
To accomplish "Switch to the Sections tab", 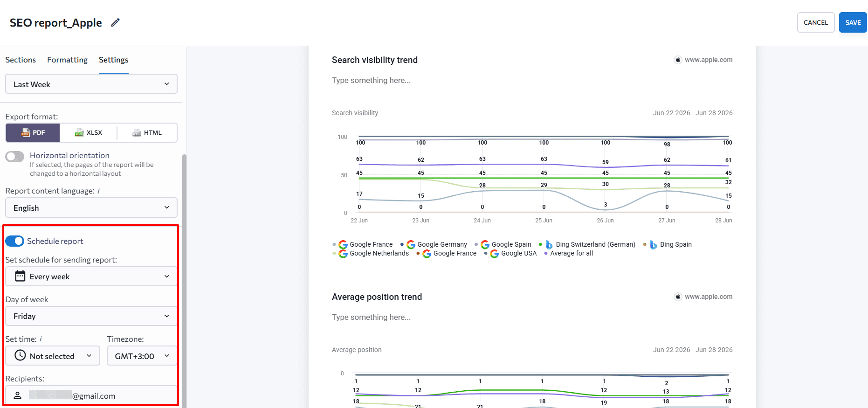I will pyautogui.click(x=21, y=60).
